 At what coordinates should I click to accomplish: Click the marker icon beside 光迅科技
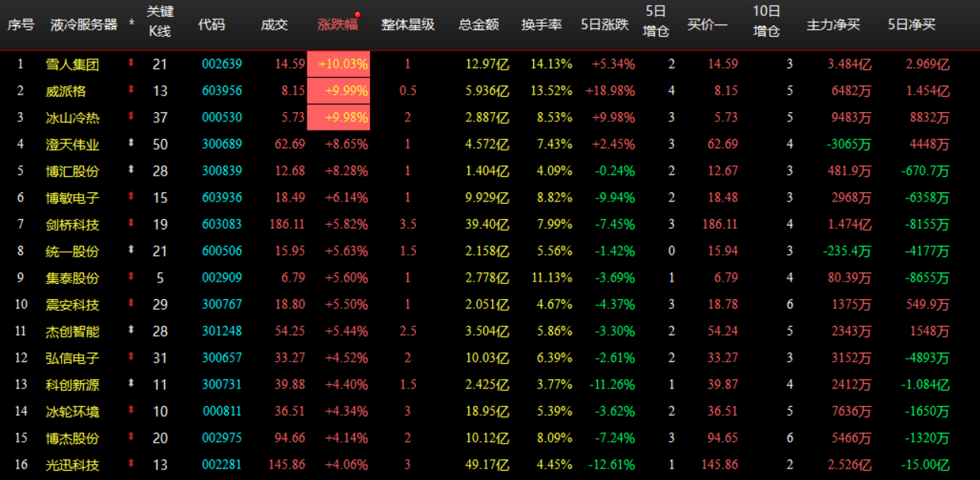(131, 463)
